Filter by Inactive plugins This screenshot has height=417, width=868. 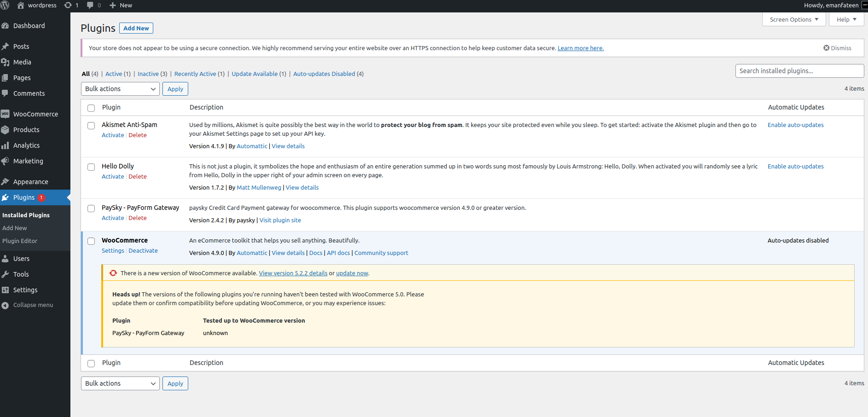click(148, 74)
